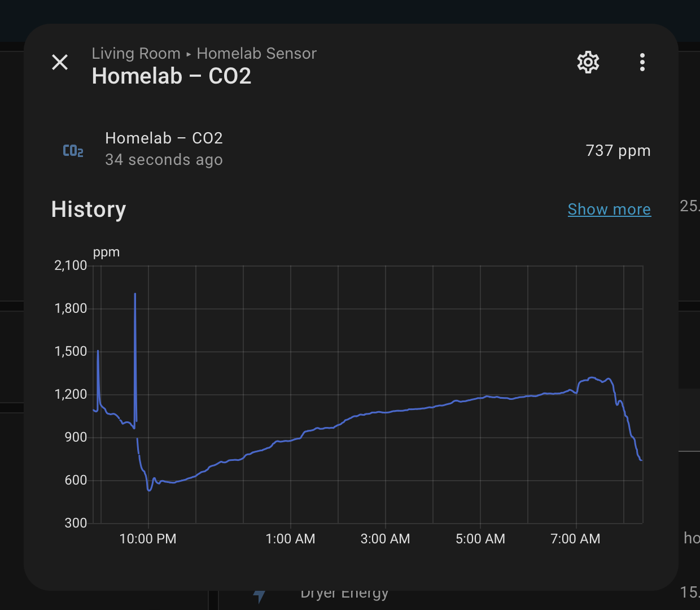This screenshot has height=610, width=700.
Task: Click the 737 ppm current value
Action: (x=618, y=151)
